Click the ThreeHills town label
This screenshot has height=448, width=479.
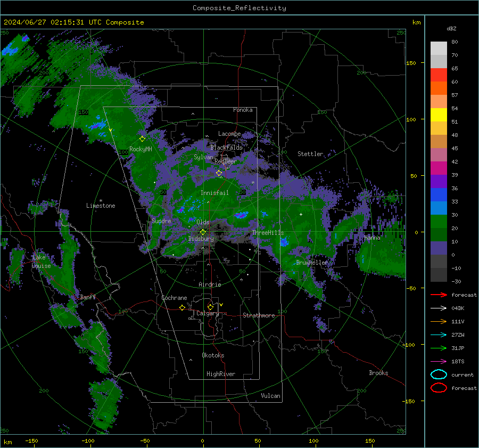point(268,233)
